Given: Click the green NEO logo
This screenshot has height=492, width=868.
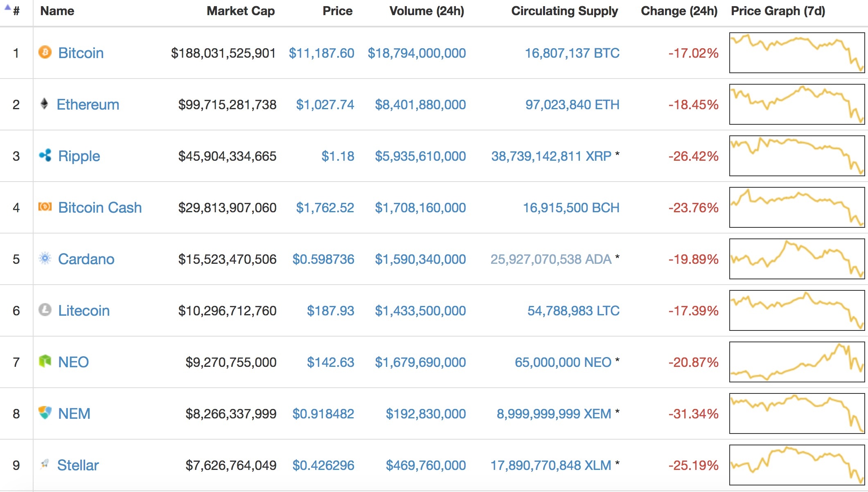Looking at the screenshot, I should [45, 362].
